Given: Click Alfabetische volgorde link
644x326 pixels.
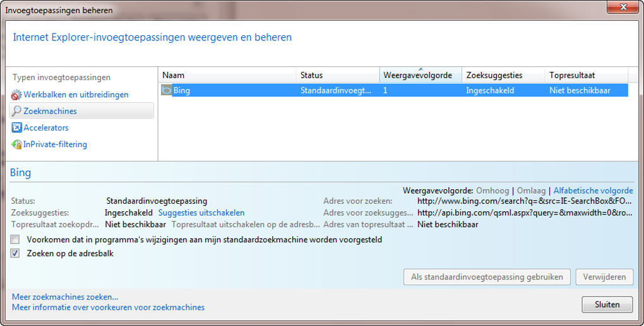Looking at the screenshot, I should point(593,190).
